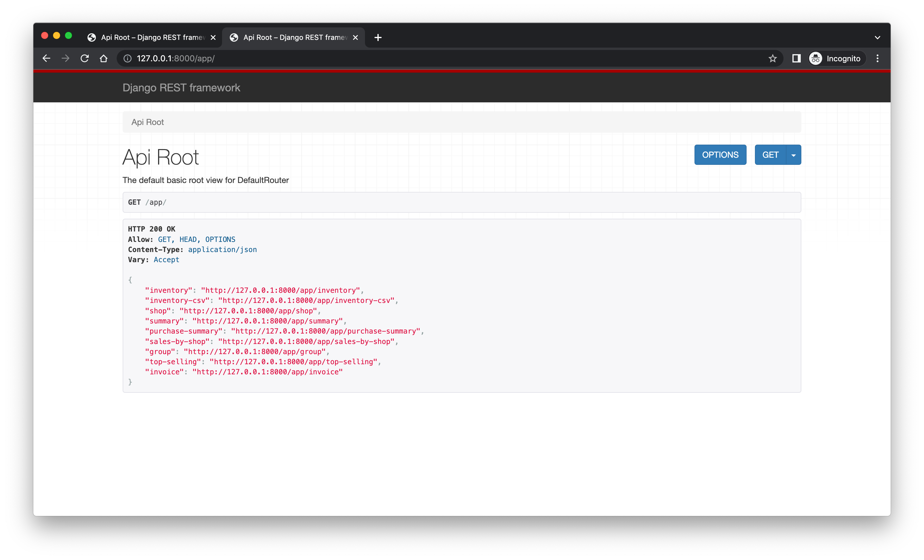This screenshot has height=560, width=924.
Task: Click the GET button
Action: [x=770, y=155]
